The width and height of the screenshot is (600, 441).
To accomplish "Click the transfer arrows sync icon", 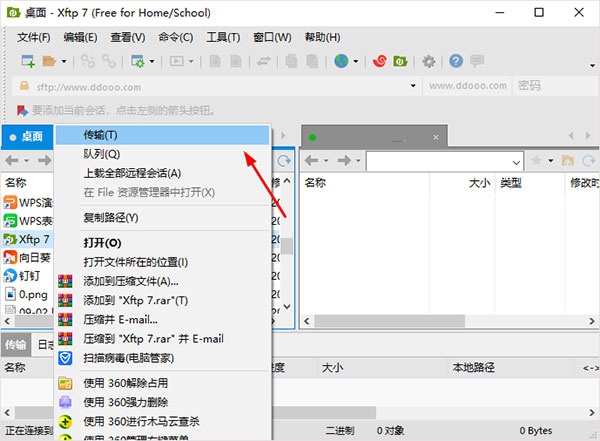I will [x=264, y=61].
